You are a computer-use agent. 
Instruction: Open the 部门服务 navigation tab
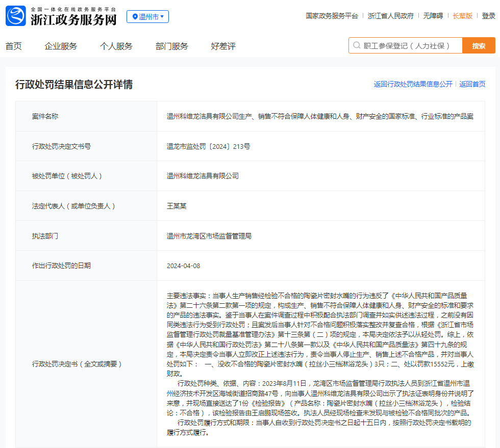point(172,46)
